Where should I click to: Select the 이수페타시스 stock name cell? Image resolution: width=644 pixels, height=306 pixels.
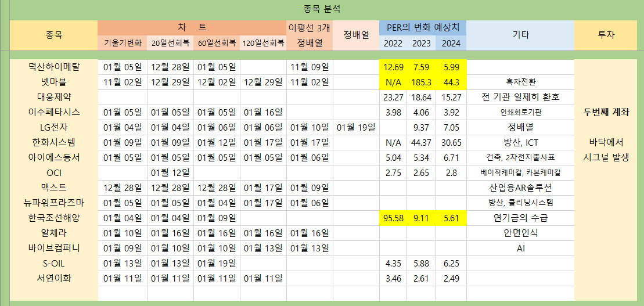[54, 112]
